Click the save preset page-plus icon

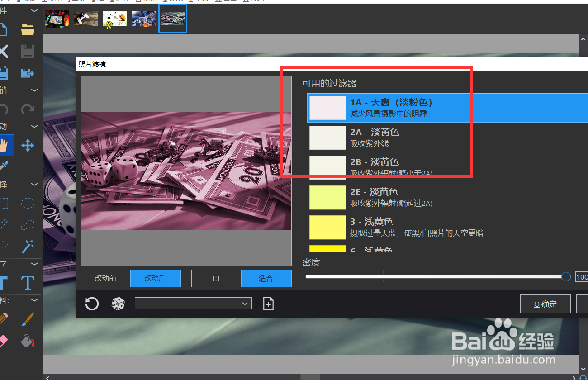(x=268, y=304)
